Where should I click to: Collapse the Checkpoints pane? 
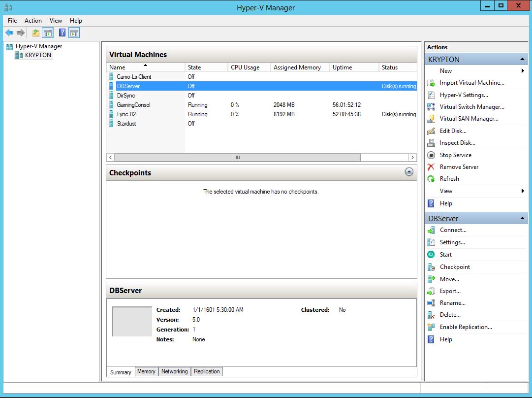pos(409,172)
